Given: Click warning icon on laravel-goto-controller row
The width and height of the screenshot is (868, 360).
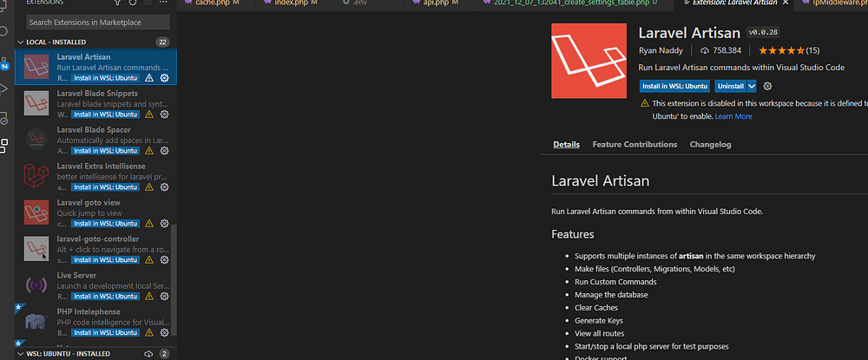Looking at the screenshot, I should (x=149, y=260).
